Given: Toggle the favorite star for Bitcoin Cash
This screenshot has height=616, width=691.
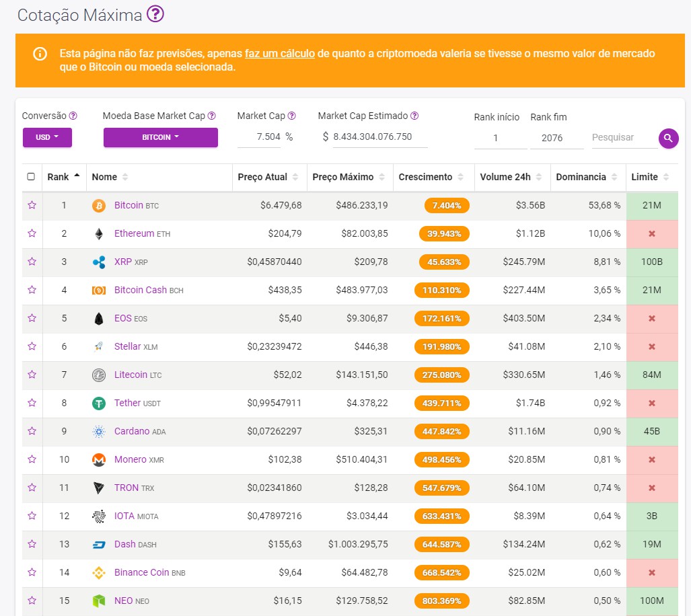Looking at the screenshot, I should pyautogui.click(x=32, y=290).
